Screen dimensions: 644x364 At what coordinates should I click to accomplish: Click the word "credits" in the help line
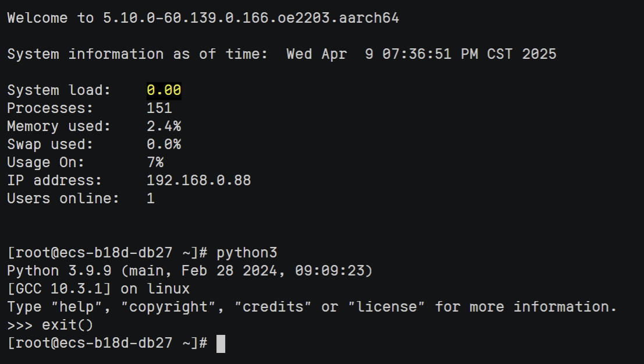pos(277,307)
